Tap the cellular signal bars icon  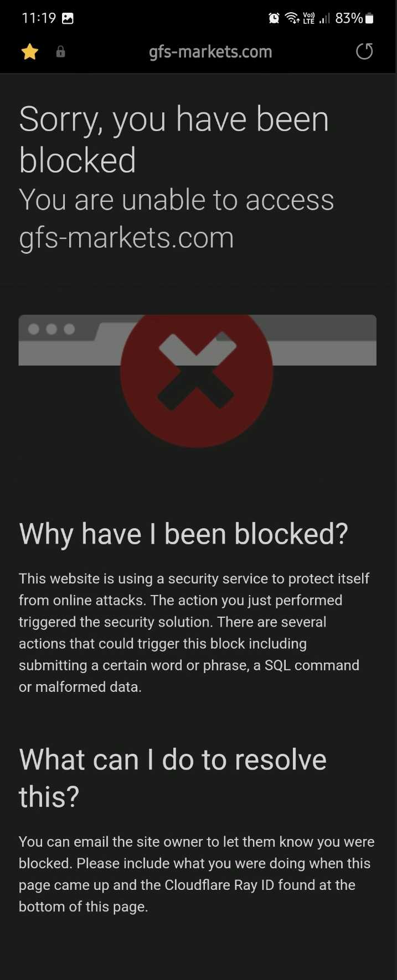point(325,18)
